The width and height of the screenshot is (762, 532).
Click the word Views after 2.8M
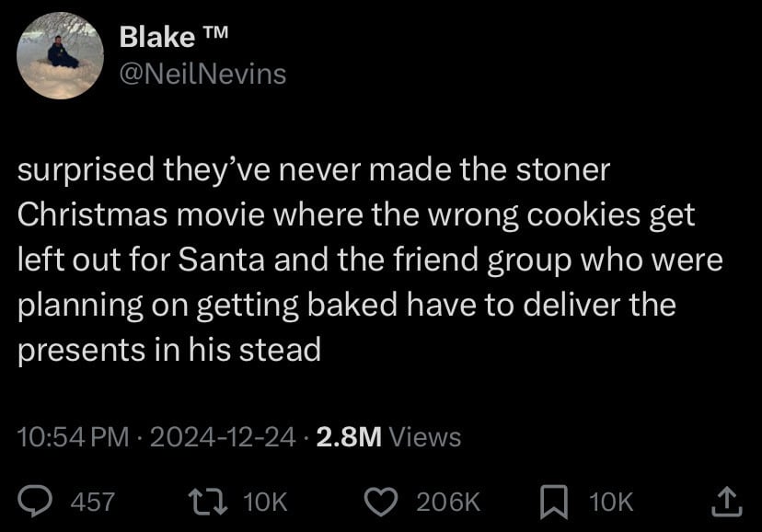point(425,436)
